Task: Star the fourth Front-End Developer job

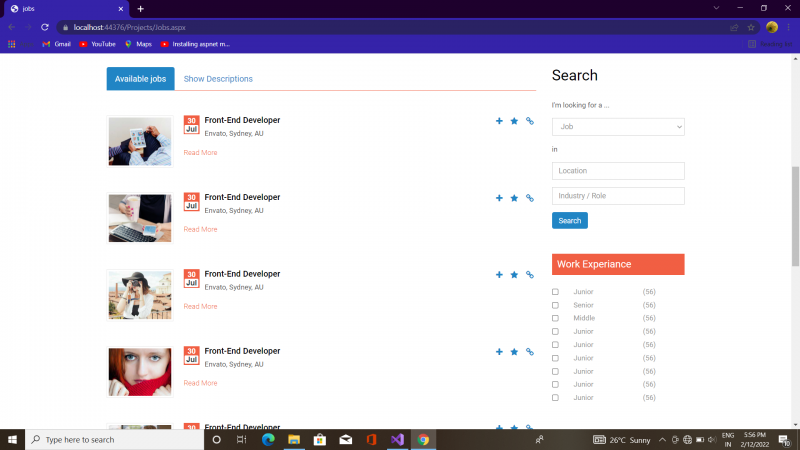Action: [x=514, y=352]
